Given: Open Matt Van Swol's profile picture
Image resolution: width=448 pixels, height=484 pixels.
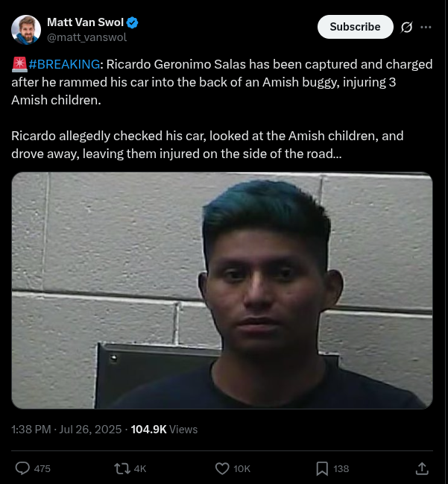Looking at the screenshot, I should [x=26, y=30].
